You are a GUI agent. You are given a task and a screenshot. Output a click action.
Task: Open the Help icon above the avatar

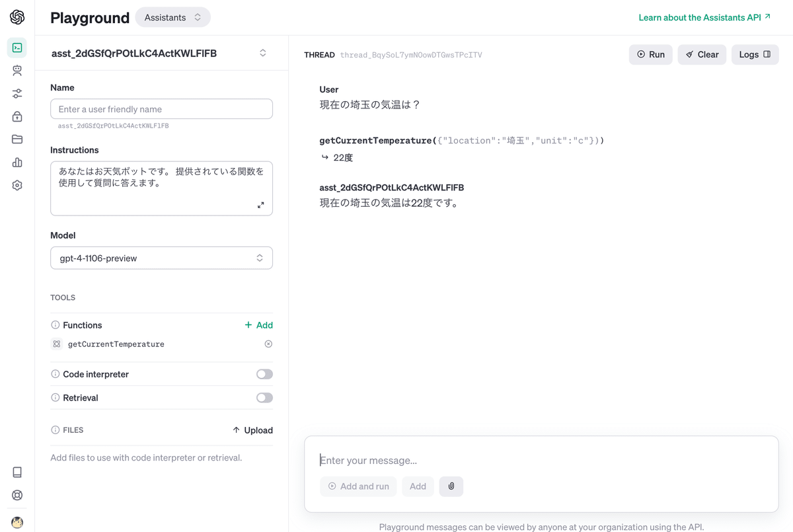[x=17, y=494]
